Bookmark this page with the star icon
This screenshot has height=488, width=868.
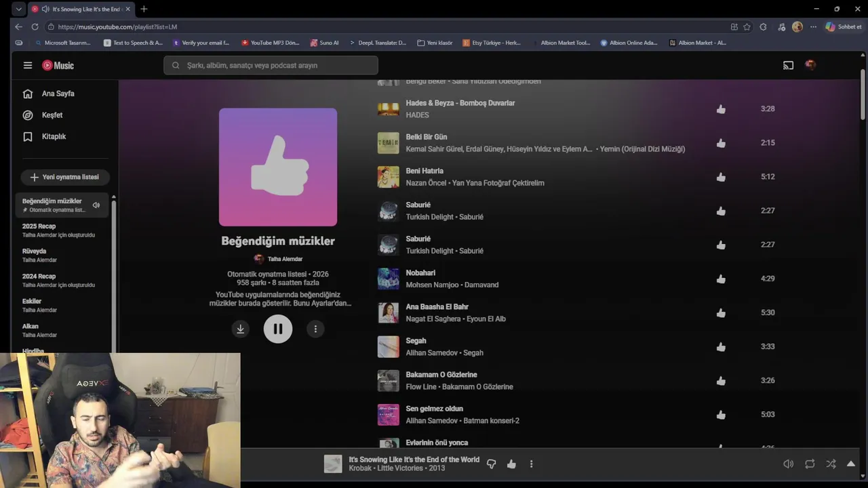(747, 26)
